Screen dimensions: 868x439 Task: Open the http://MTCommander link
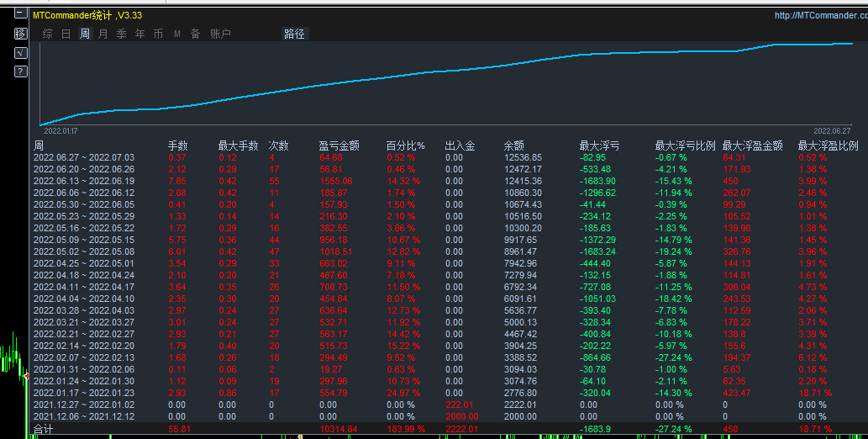pos(821,15)
